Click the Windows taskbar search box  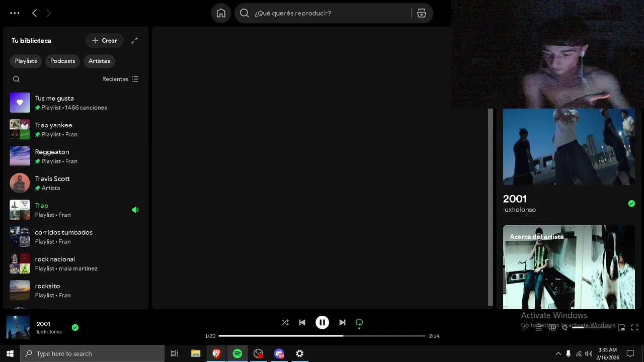click(x=92, y=353)
